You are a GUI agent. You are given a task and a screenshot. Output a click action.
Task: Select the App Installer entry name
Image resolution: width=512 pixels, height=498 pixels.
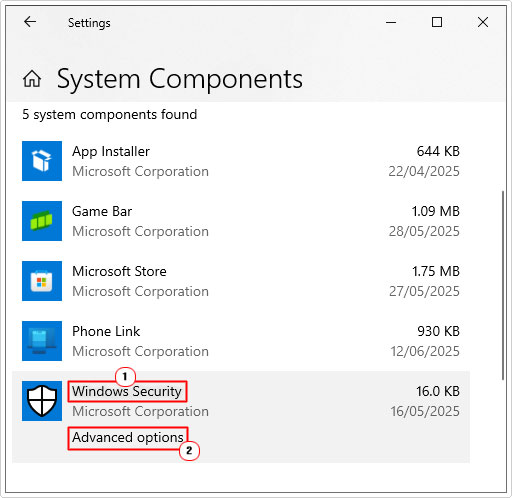(111, 152)
